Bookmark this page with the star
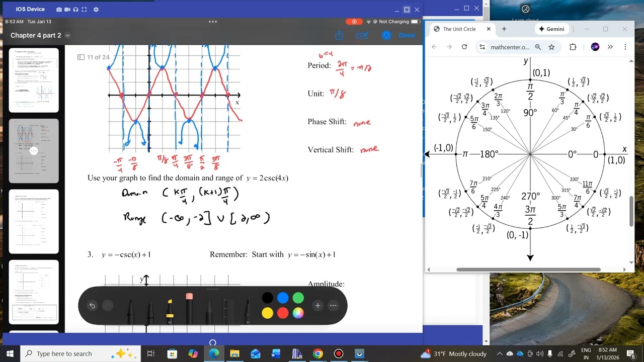This screenshot has width=644, height=362. tap(551, 47)
